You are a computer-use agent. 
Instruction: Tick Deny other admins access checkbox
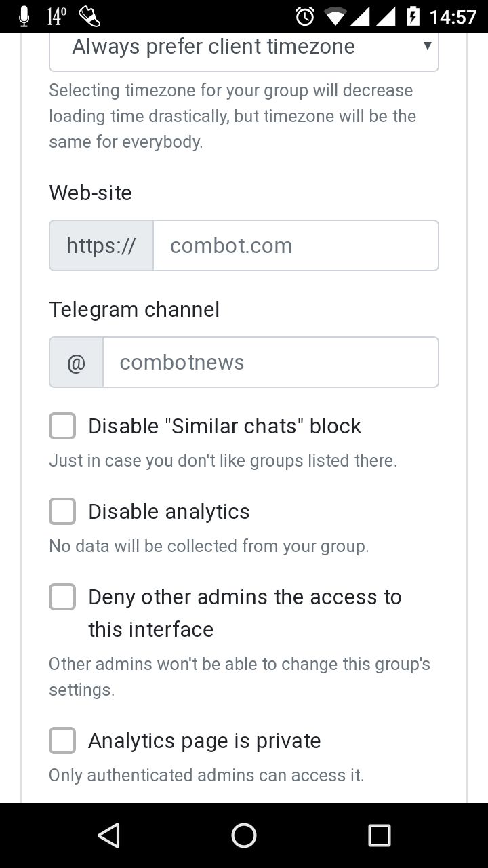(x=62, y=597)
